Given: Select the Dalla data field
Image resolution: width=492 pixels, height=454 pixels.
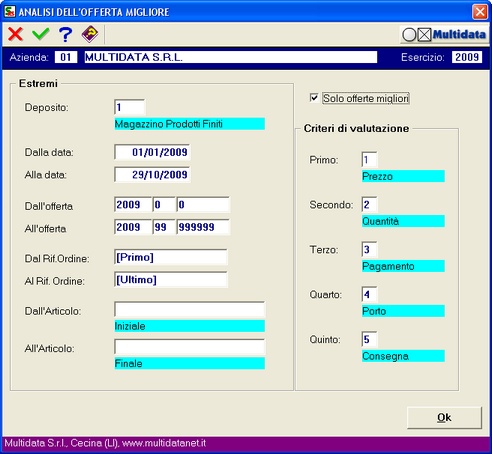Looking at the screenshot, I should coord(152,152).
